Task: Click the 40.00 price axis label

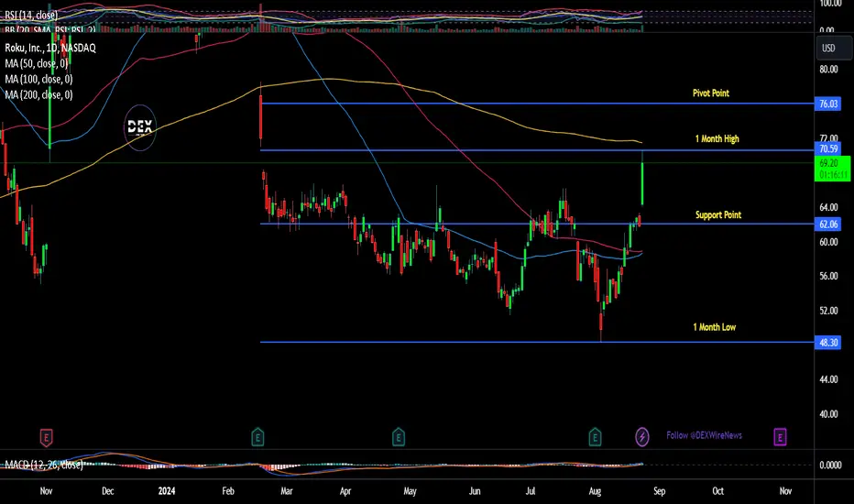Action: click(x=828, y=414)
